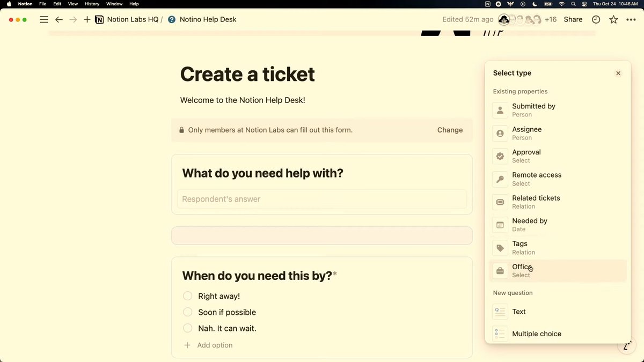Choose the Tags property
The width and height of the screenshot is (644, 362).
tap(558, 248)
